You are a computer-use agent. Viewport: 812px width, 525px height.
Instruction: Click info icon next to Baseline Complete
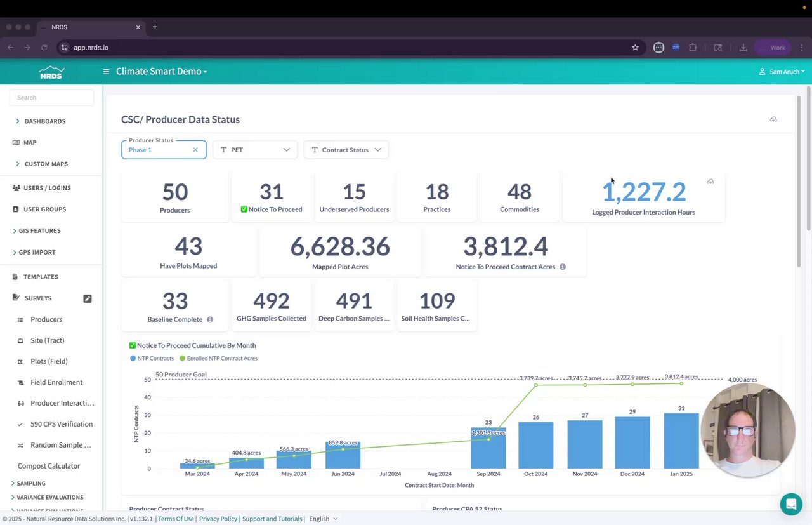[210, 319]
